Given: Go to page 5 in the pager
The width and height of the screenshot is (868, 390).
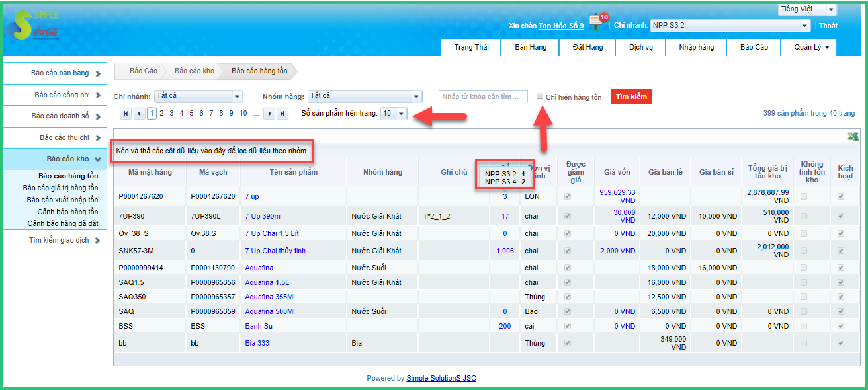Looking at the screenshot, I should pos(192,114).
